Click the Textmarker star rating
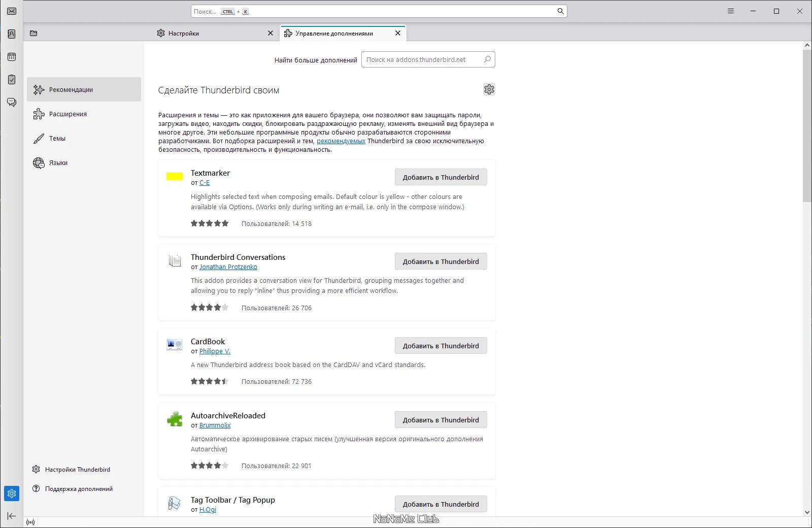 pos(210,223)
